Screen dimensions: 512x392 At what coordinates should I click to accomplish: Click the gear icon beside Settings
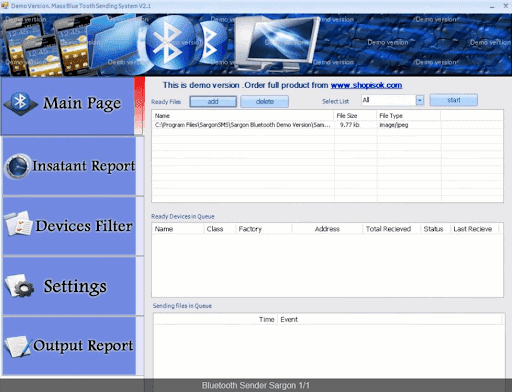click(x=19, y=286)
